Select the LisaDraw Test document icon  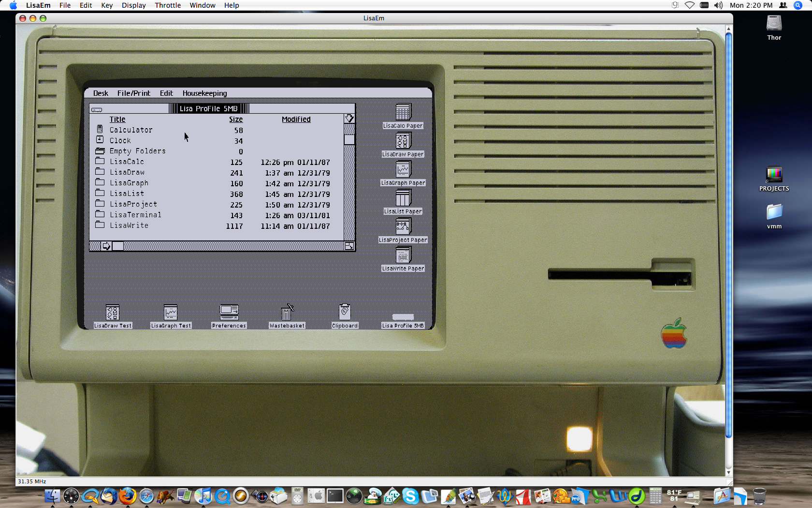point(113,313)
